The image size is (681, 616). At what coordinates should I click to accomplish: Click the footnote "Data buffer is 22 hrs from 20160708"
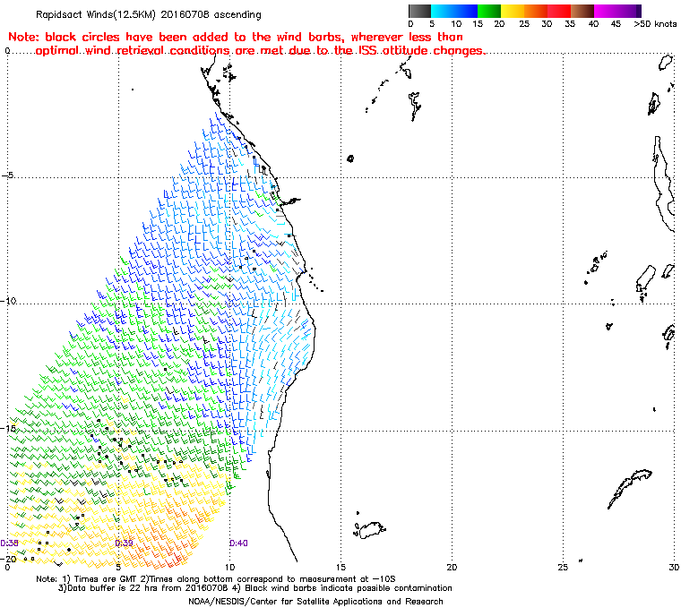255,588
